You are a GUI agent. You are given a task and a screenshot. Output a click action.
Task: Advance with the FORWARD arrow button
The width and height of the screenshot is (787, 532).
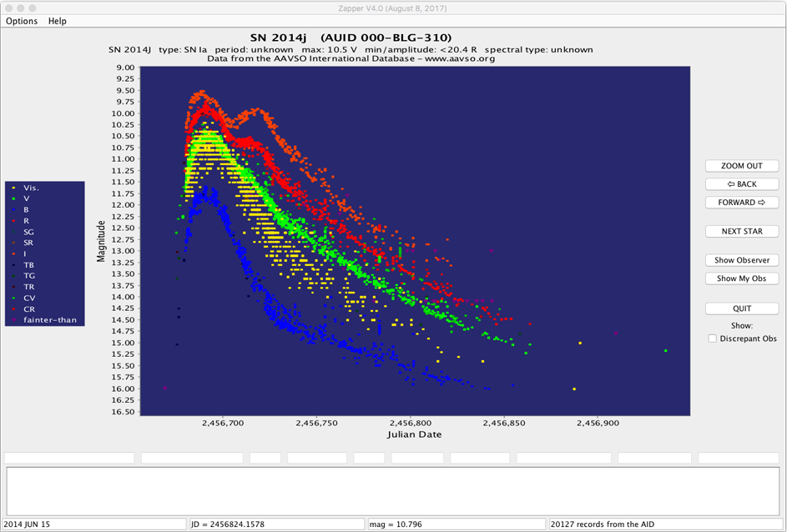click(x=741, y=203)
